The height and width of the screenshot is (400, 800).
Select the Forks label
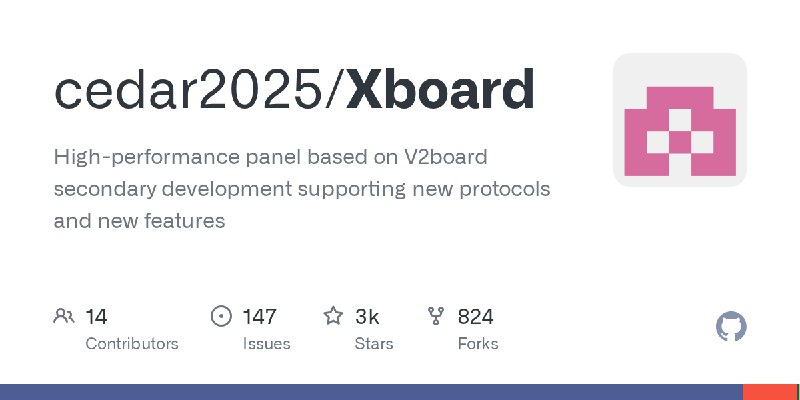[x=478, y=344]
